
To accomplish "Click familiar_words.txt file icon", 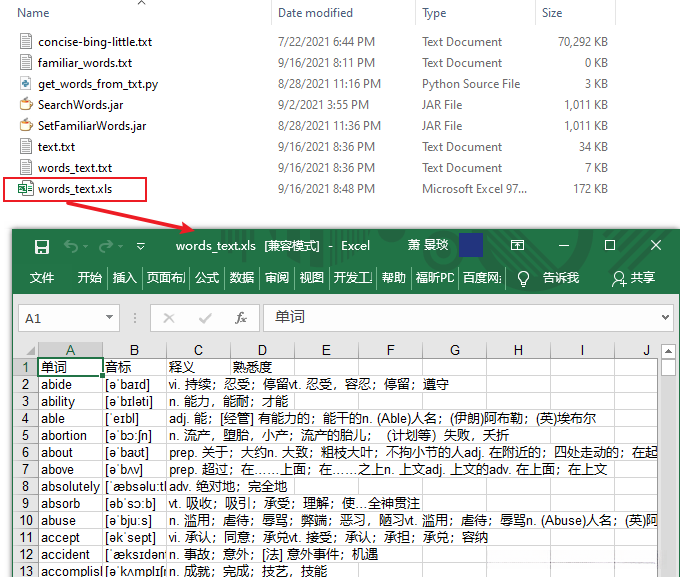I will point(26,62).
